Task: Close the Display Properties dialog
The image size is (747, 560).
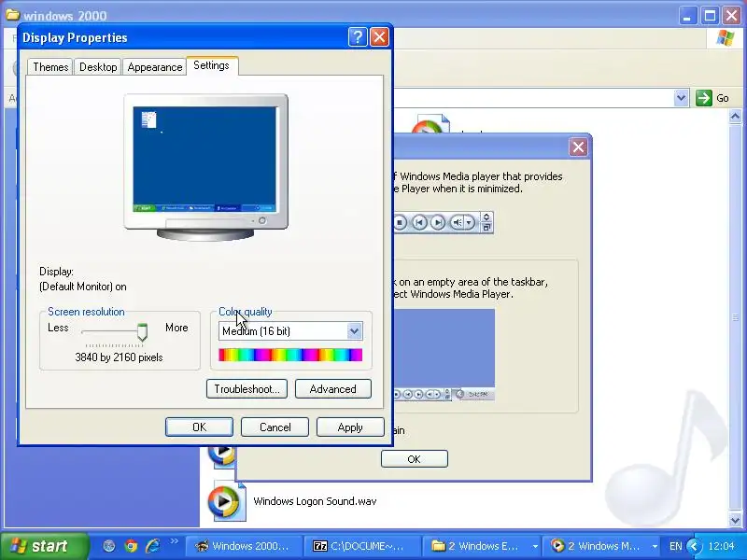Action: (x=379, y=37)
